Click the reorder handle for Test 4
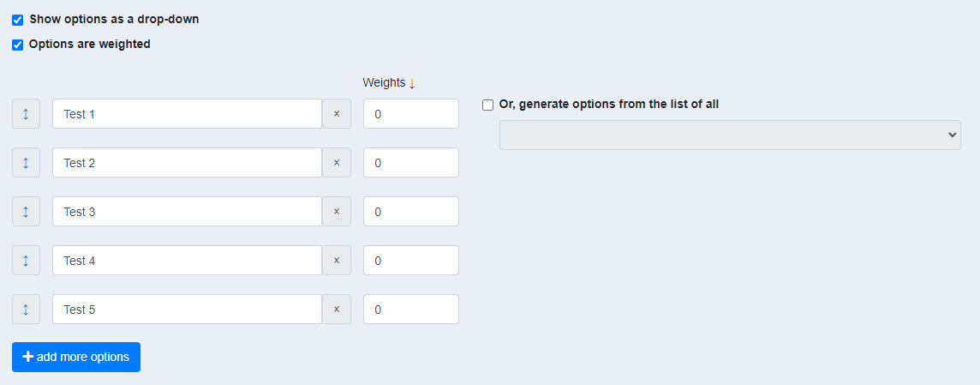Viewport: 980px width, 385px height. point(26,261)
